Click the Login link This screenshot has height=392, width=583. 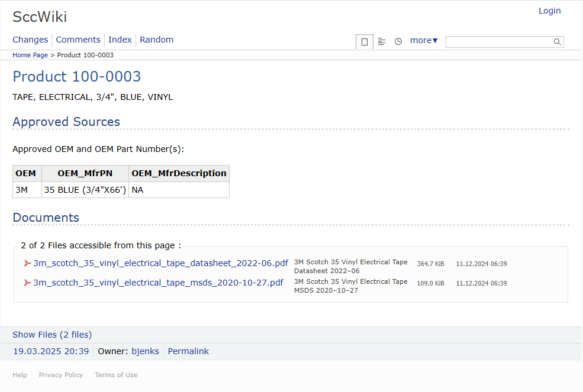coord(549,11)
